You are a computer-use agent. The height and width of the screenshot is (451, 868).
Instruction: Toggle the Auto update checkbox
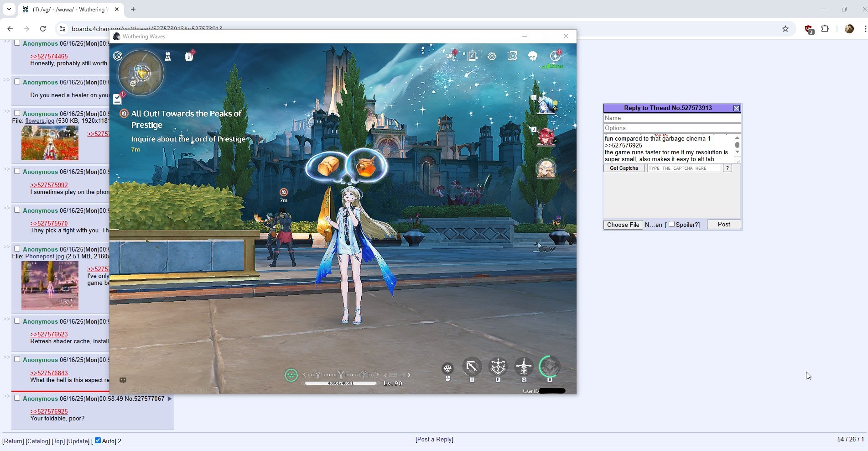(98, 441)
